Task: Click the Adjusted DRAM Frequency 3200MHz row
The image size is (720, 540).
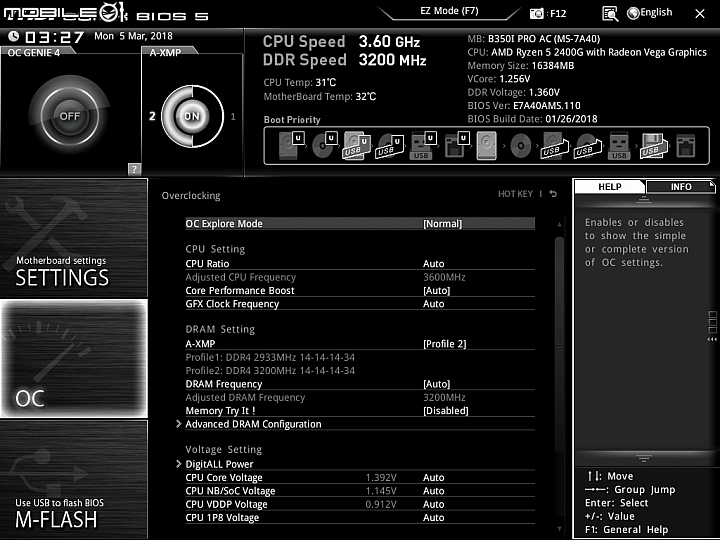Action: click(x=360, y=397)
